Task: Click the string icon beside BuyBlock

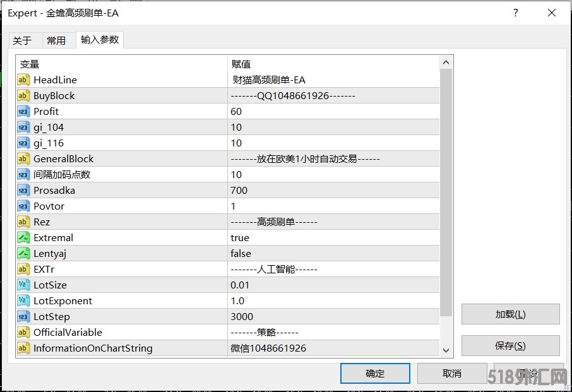Action: point(23,95)
